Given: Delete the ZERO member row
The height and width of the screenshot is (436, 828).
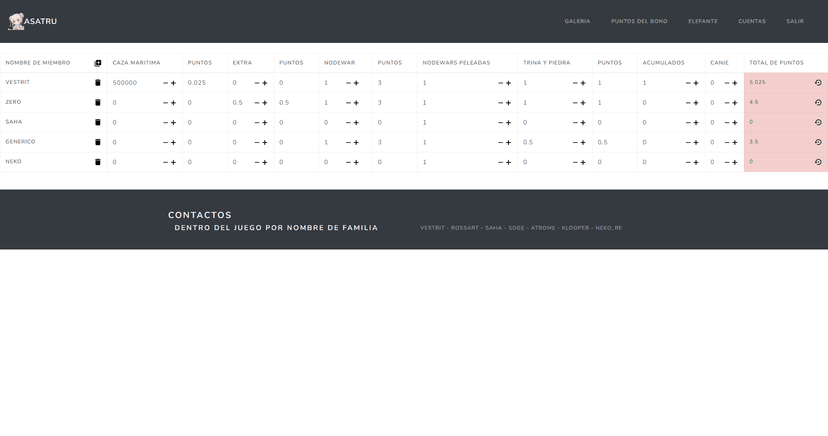Looking at the screenshot, I should coord(98,102).
